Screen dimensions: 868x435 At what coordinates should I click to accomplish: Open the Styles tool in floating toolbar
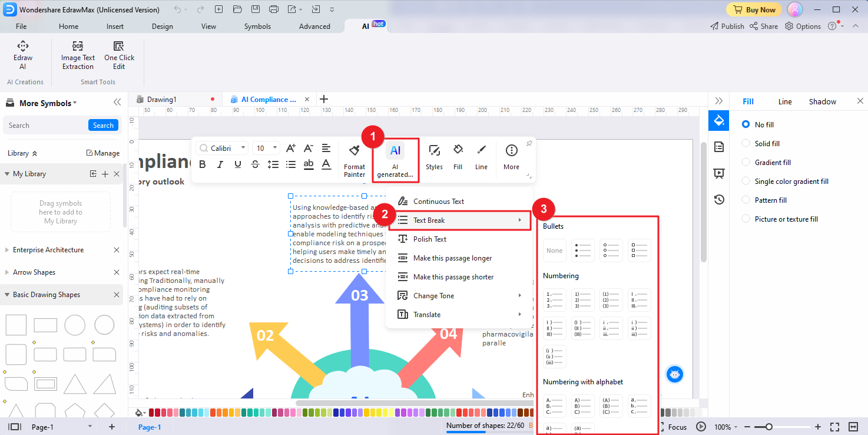coord(434,157)
